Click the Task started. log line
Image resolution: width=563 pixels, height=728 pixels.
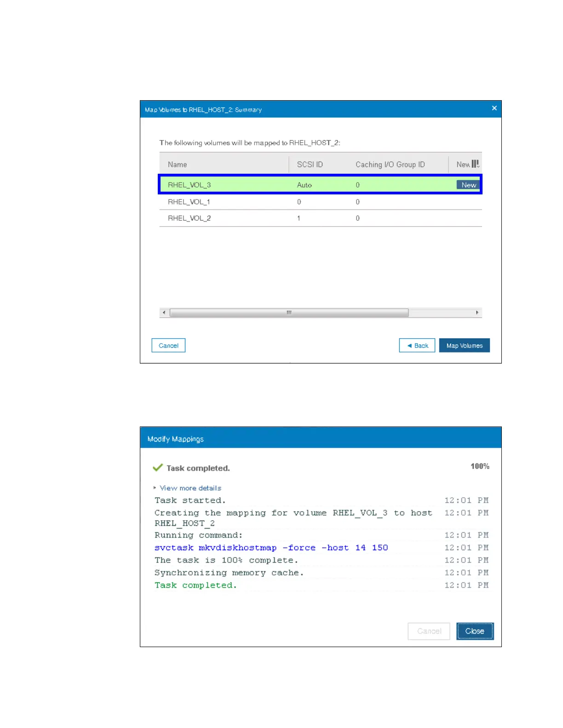coord(190,500)
